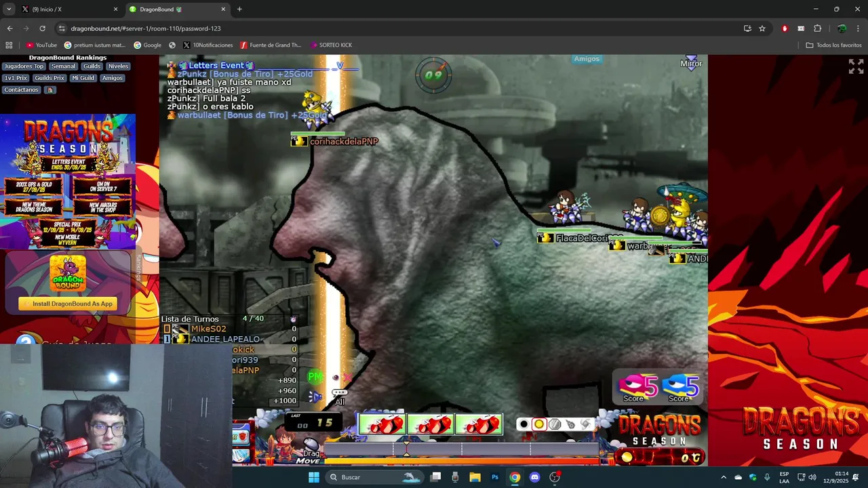This screenshot has width=868, height=488.
Task: Go back in browser history
Action: point(9,28)
